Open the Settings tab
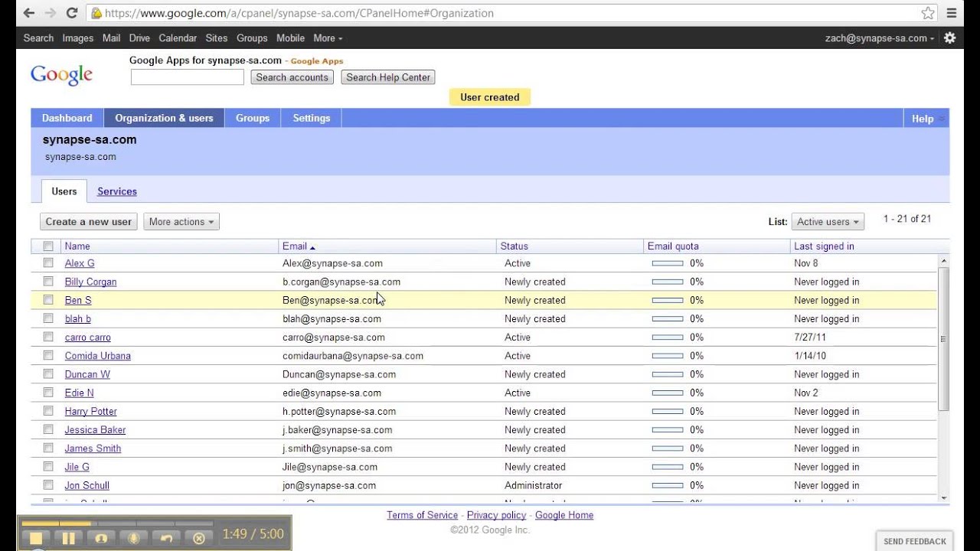Screen dimensions: 980x551 [312, 118]
